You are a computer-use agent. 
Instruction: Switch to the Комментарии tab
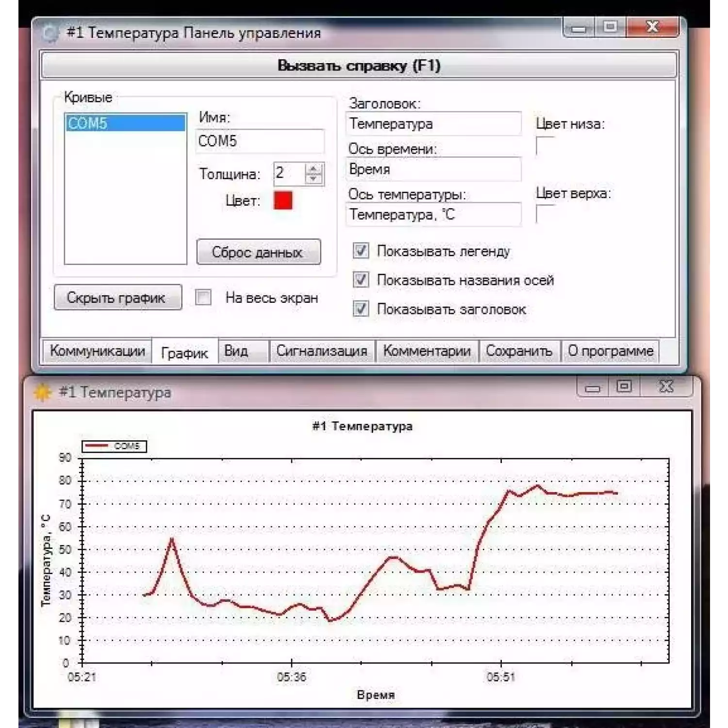pyautogui.click(x=426, y=350)
